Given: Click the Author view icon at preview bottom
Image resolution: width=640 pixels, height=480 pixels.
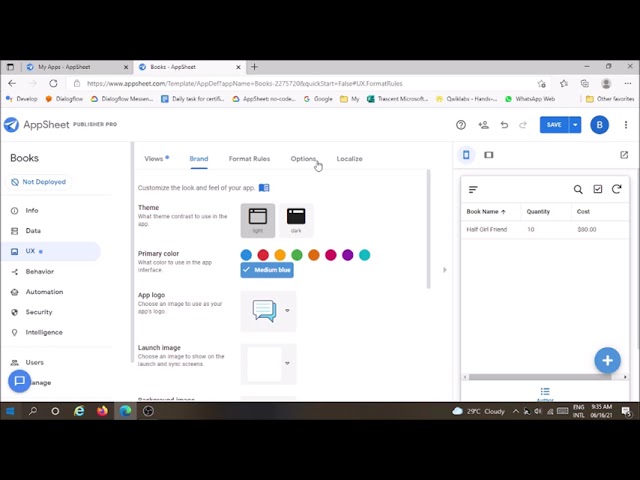Looking at the screenshot, I should tap(545, 393).
